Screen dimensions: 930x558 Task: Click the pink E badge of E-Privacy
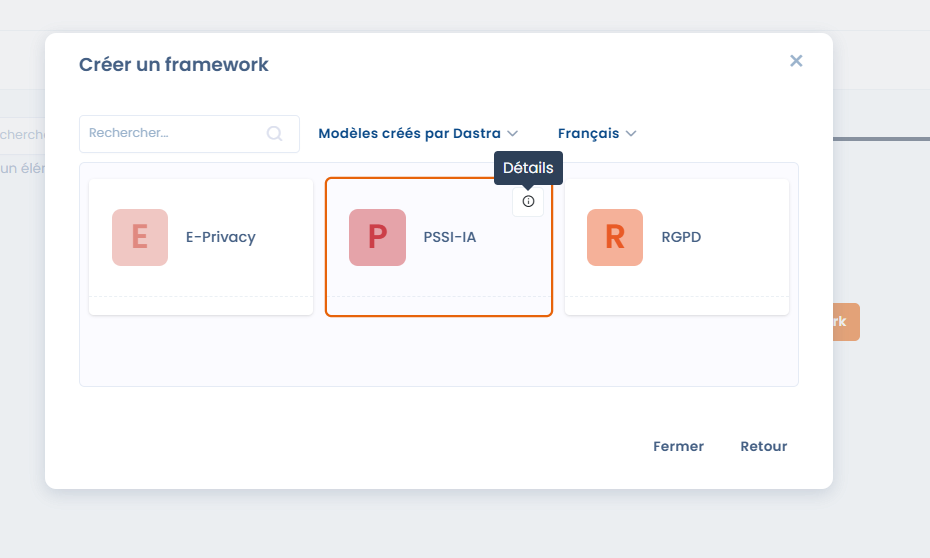[140, 237]
